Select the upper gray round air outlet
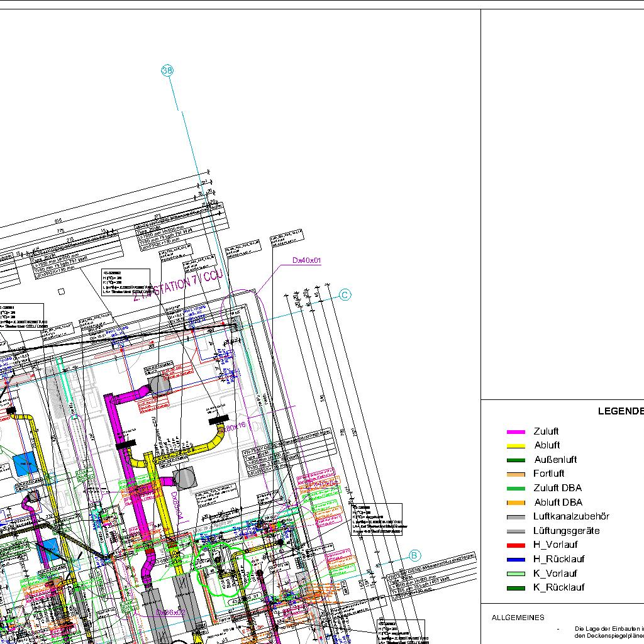This screenshot has height=644, width=644. point(160,384)
